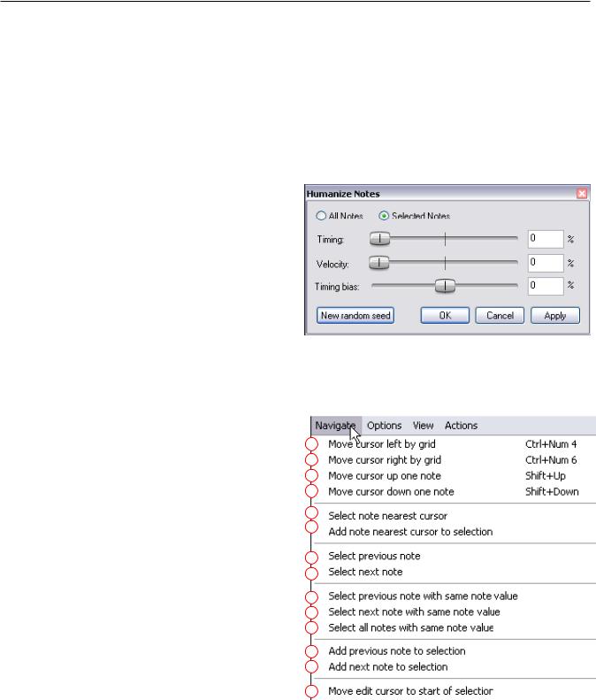This screenshot has width=596, height=700.
Task: Select the Selected Notes radio button
Action: click(383, 216)
